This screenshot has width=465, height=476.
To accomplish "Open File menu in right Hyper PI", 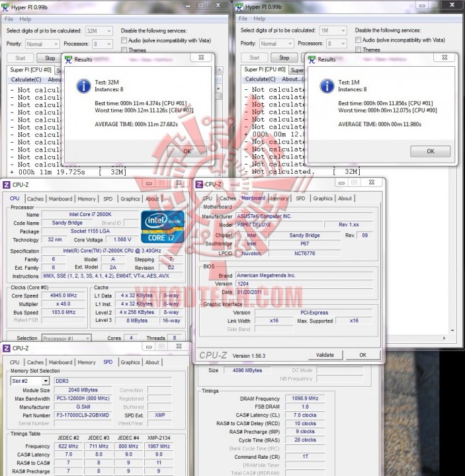I will click(243, 19).
